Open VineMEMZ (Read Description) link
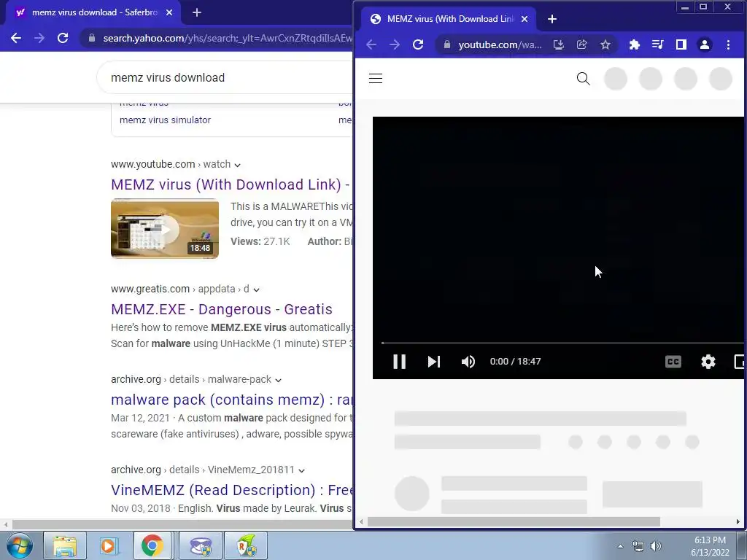Screen dimensions: 747x560 click(x=231, y=490)
